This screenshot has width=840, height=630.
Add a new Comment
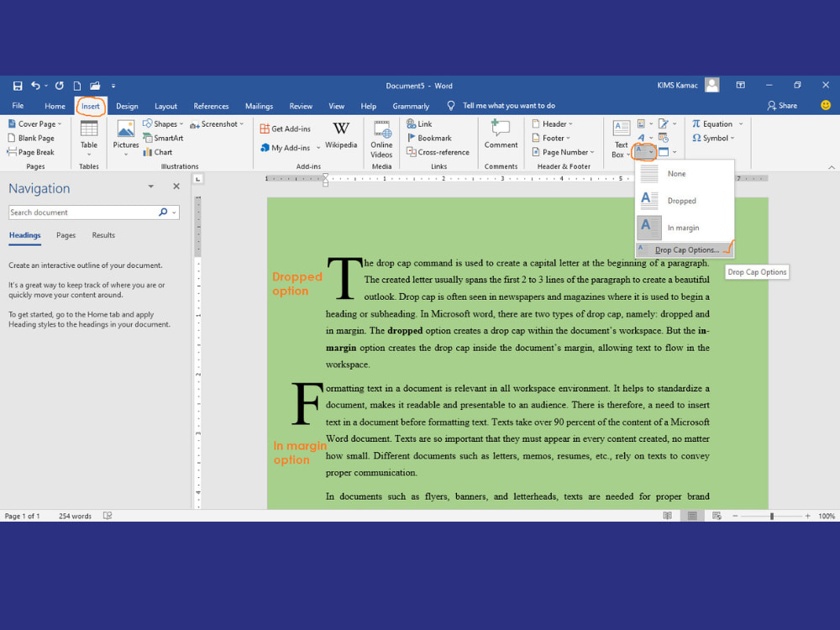tap(501, 134)
